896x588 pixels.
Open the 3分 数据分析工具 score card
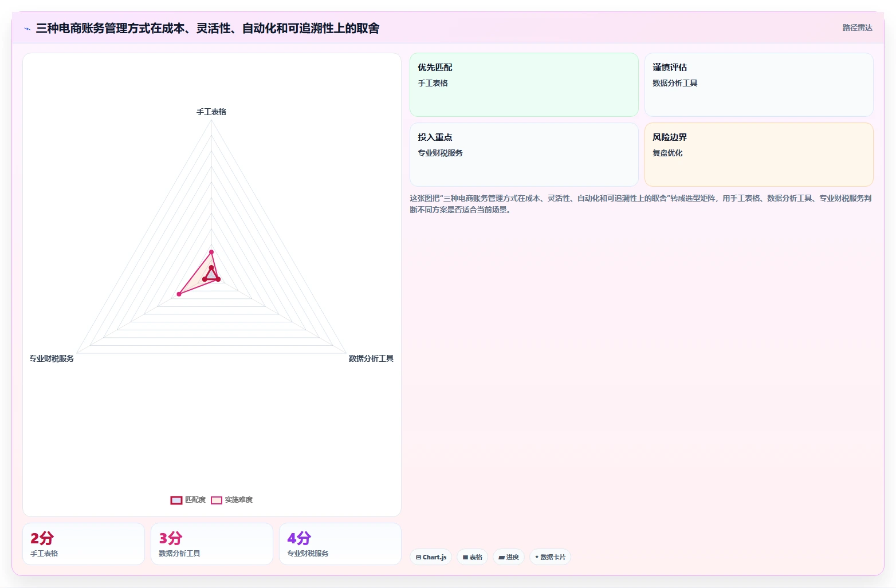click(212, 544)
